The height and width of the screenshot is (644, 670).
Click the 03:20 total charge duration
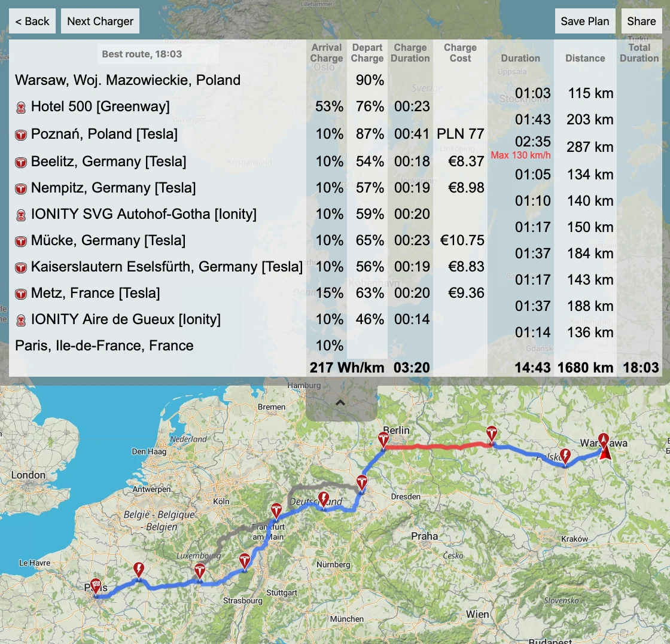tap(412, 368)
